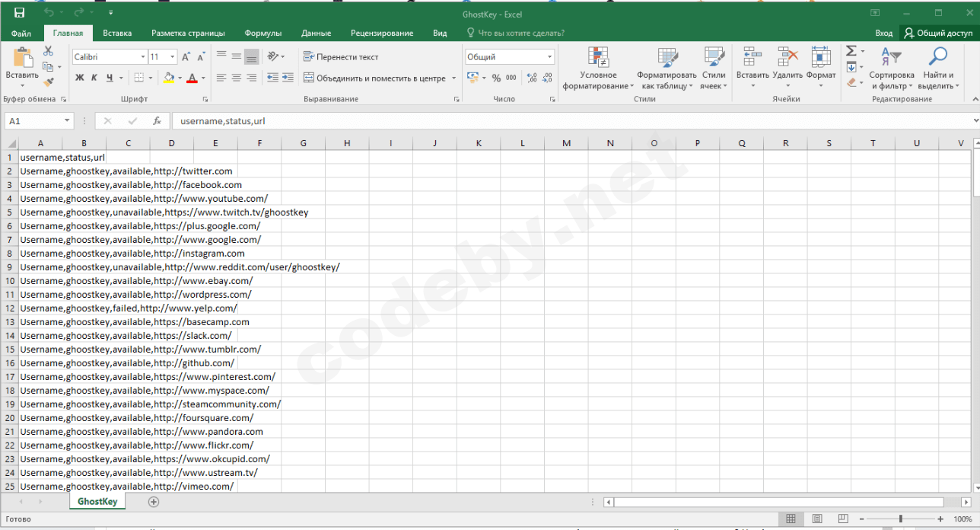Click the Find and Select magnifier icon

pos(938,57)
